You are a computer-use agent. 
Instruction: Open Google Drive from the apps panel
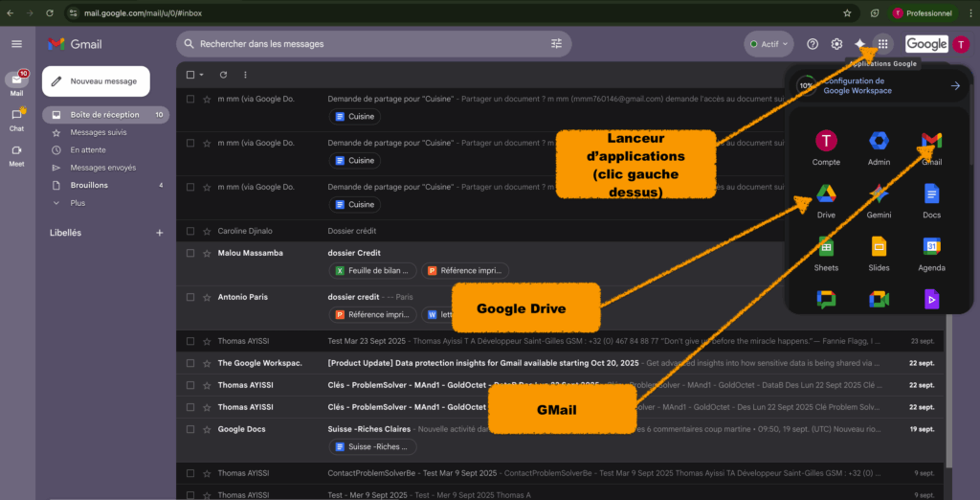pyautogui.click(x=826, y=195)
